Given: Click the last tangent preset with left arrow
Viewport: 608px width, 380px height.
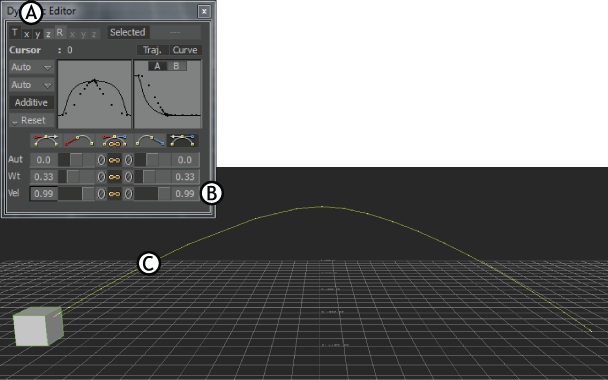Looking at the screenshot, I should (x=183, y=140).
